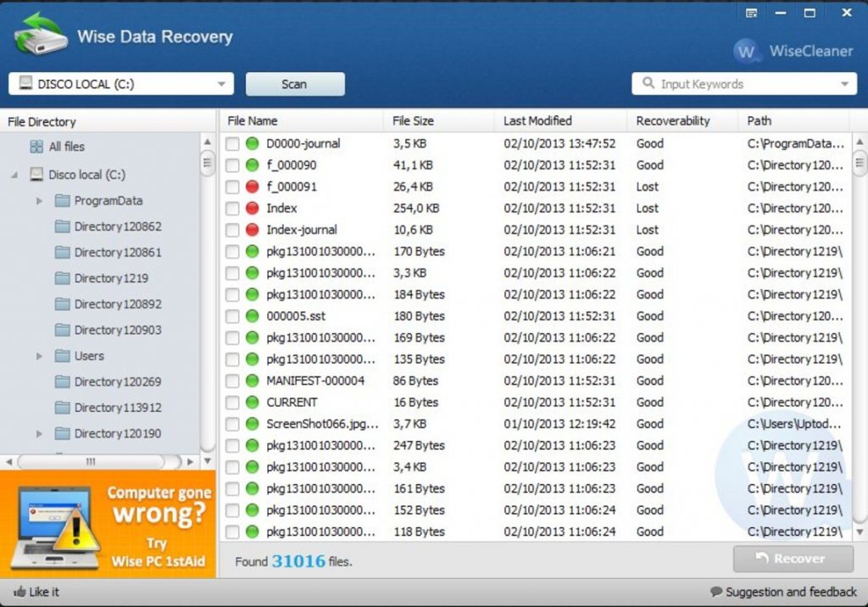
Task: Select the 000005.sst checkbox
Action: pos(232,317)
